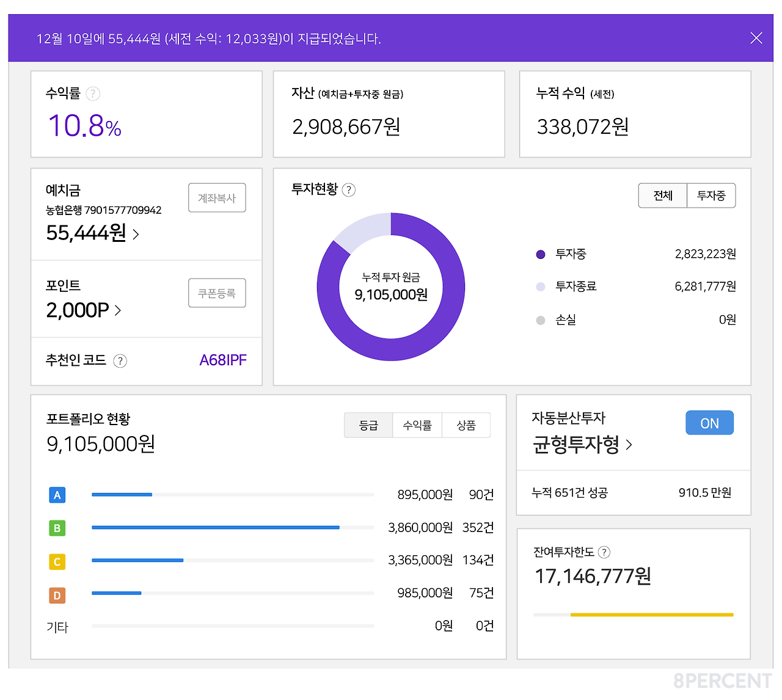Image resolution: width=782 pixels, height=700 pixels.
Task: Click the 기타 progress bar
Action: click(233, 626)
